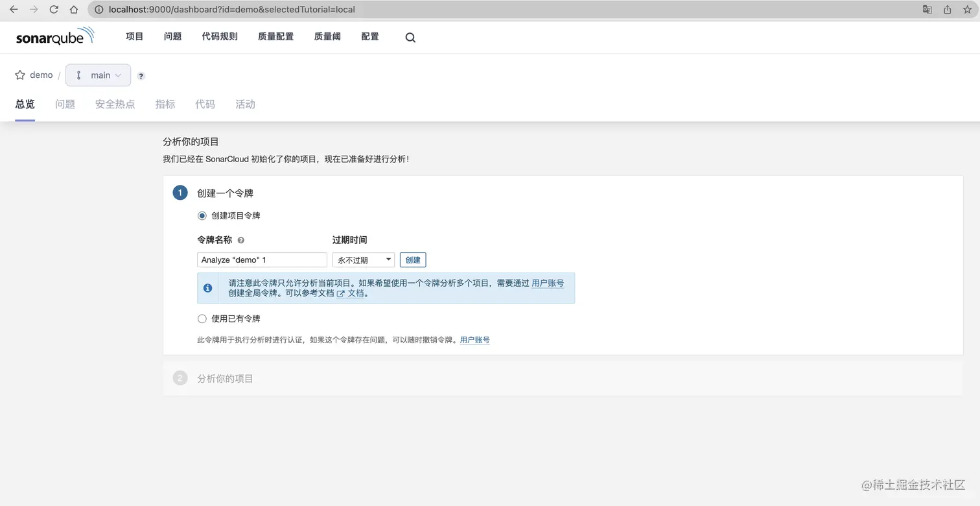Switch to the 总览 tab
Viewport: 980px width, 506px height.
25,104
